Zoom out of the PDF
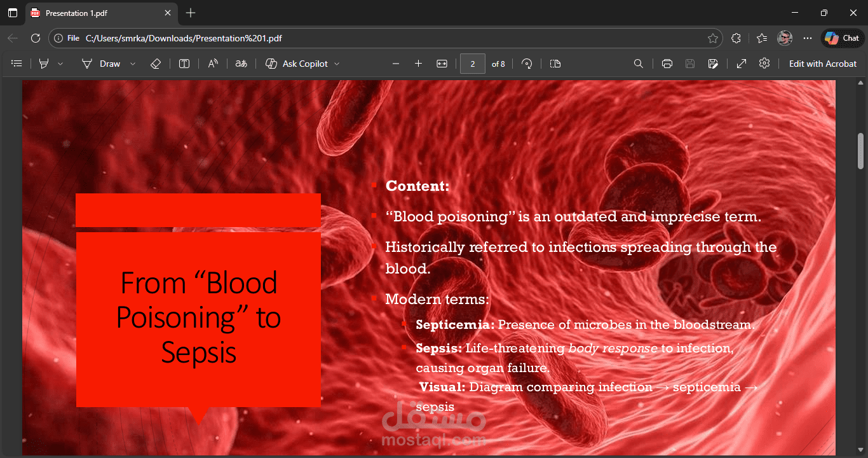The image size is (868, 458). click(396, 64)
